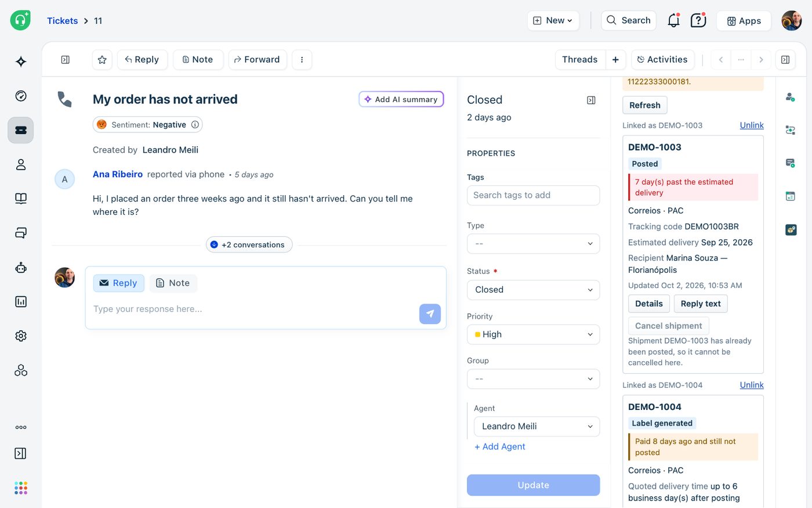Open the New dropdown in top bar
This screenshot has width=812, height=508.
(x=553, y=20)
